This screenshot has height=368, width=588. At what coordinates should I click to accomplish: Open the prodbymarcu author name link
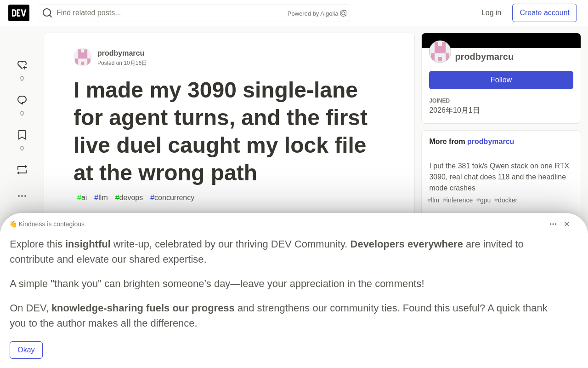[121, 53]
